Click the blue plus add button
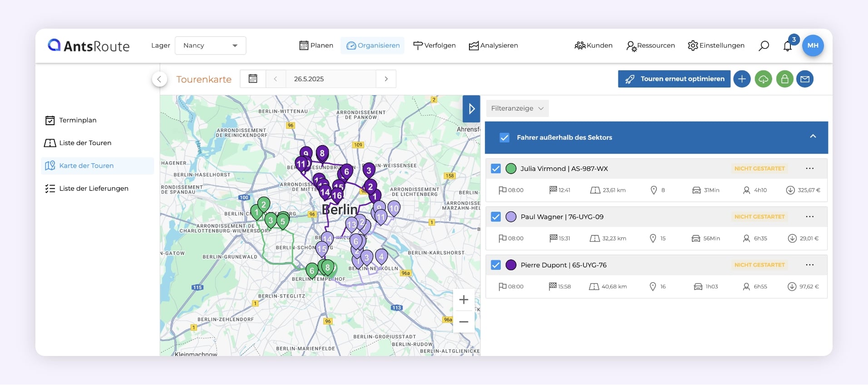This screenshot has height=385, width=868. tap(742, 79)
